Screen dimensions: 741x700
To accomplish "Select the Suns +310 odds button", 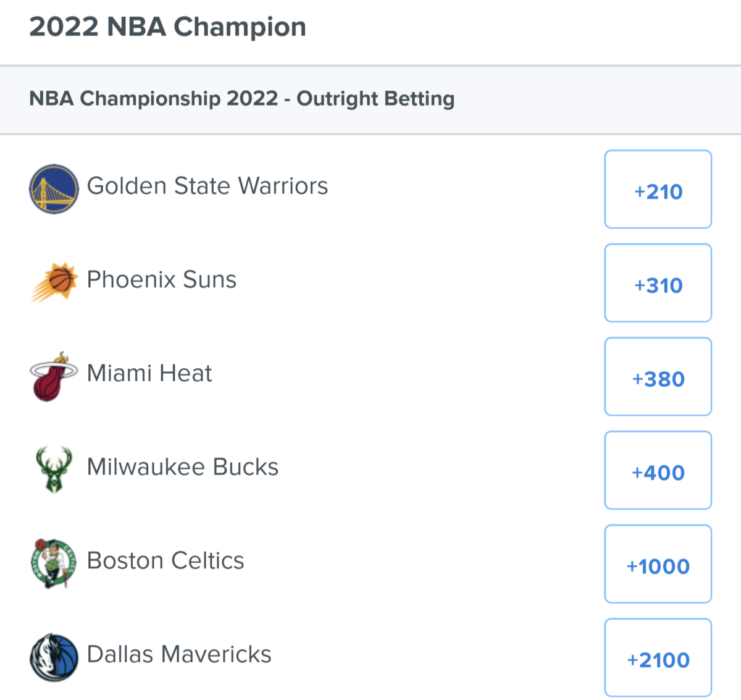I will tap(658, 283).
